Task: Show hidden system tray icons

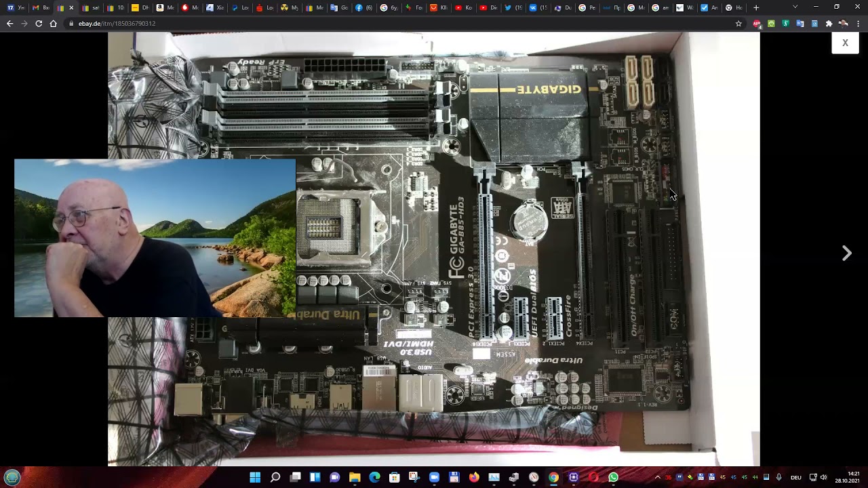Action: (657, 477)
